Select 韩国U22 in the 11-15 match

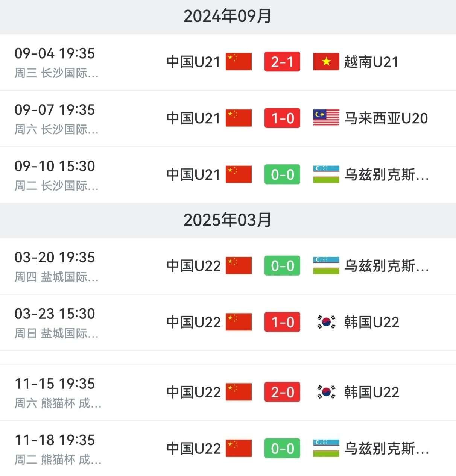point(372,393)
